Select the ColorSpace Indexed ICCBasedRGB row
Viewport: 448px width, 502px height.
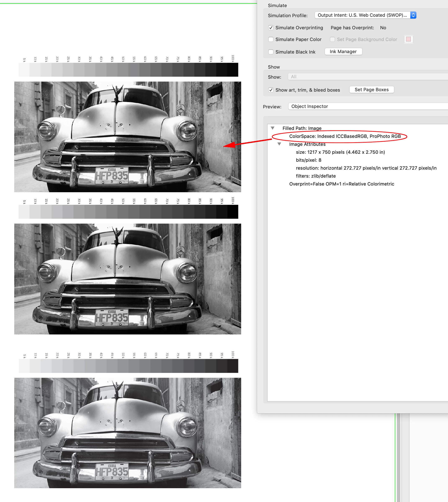[345, 136]
